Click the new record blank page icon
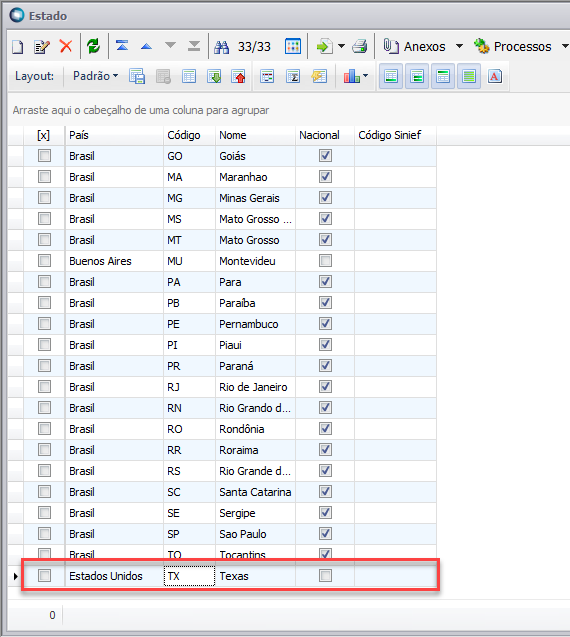The width and height of the screenshot is (570, 637). point(17,47)
